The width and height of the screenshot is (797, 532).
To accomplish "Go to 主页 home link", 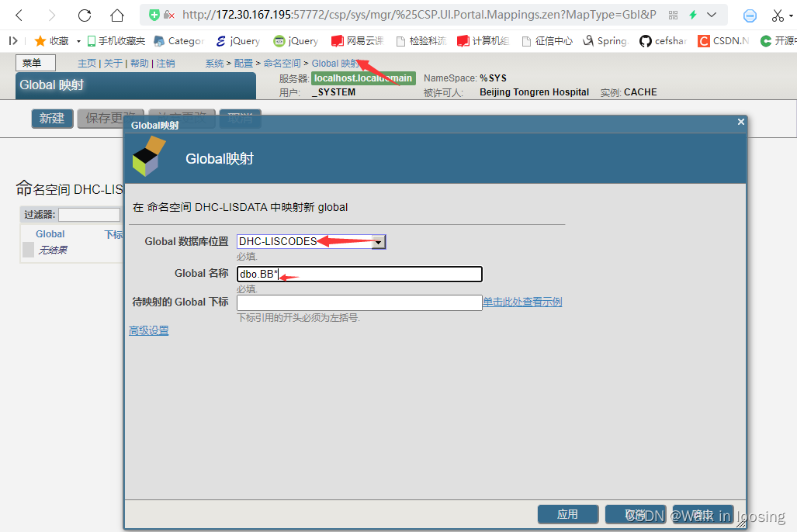I will (87, 64).
